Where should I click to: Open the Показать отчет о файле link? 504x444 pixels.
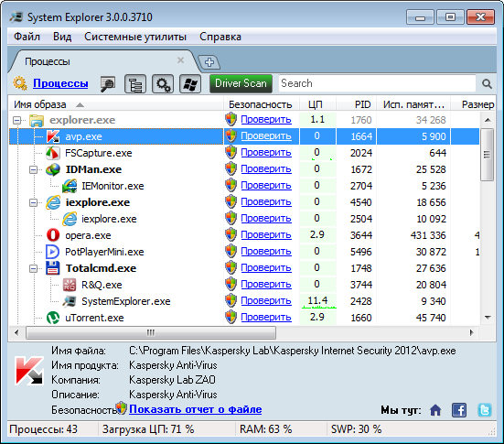tap(196, 409)
